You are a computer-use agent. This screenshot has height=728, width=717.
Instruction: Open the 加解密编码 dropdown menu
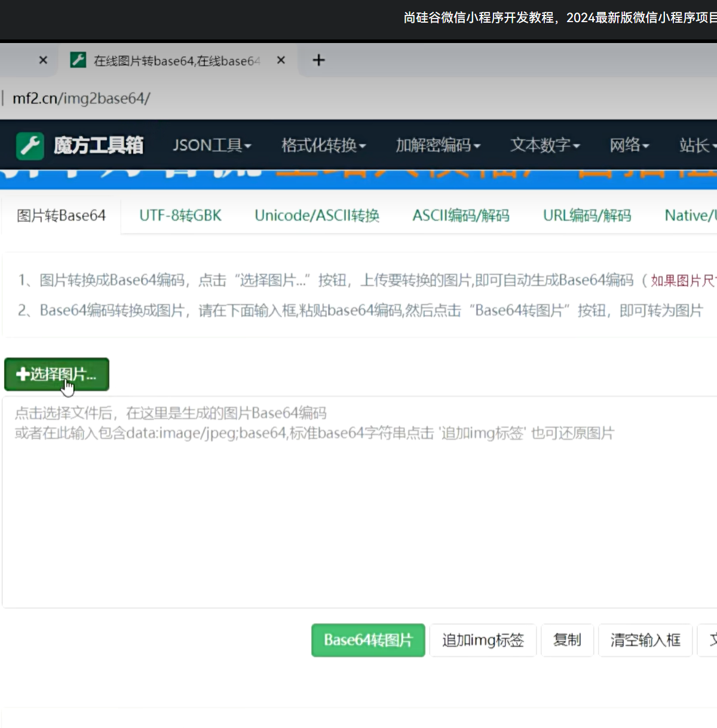click(437, 145)
